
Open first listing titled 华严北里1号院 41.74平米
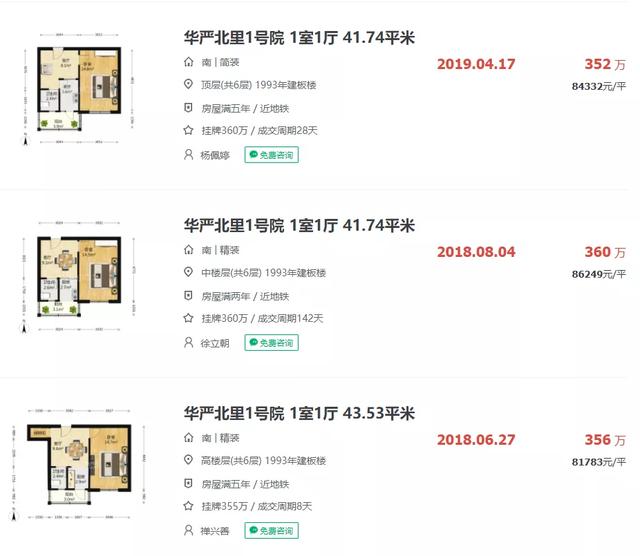299,38
